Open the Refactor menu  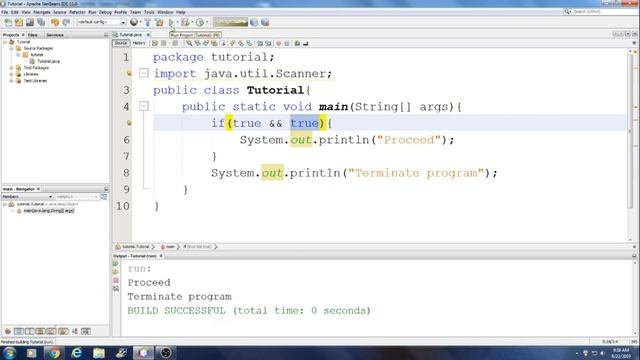pos(77,12)
